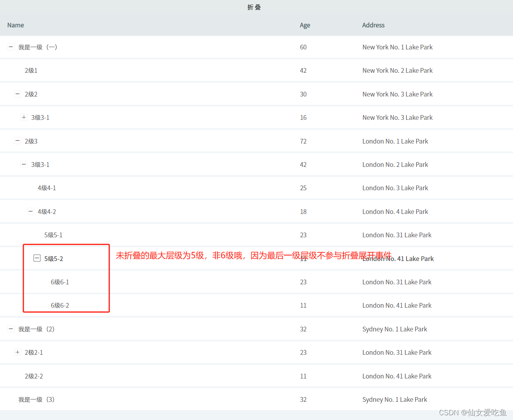Select the 4级4-1 row name
Screen dimensions: 513x420
pyautogui.click(x=47, y=188)
